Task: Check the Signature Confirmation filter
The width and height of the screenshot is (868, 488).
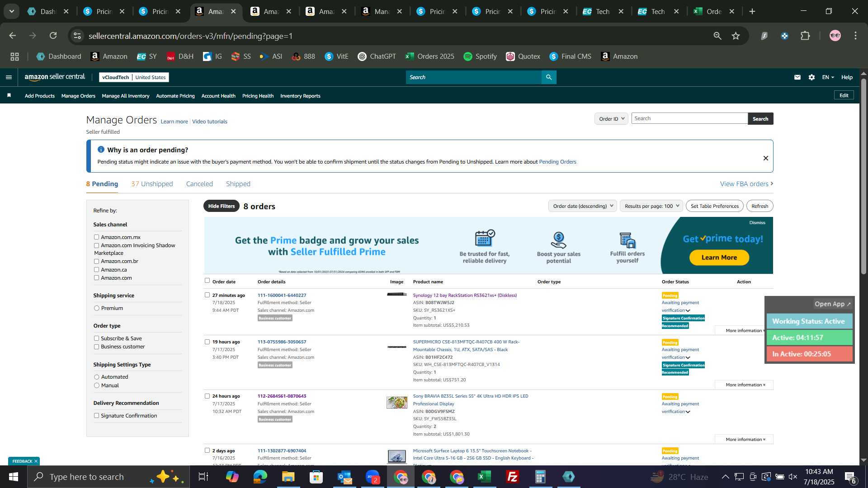Action: click(96, 416)
